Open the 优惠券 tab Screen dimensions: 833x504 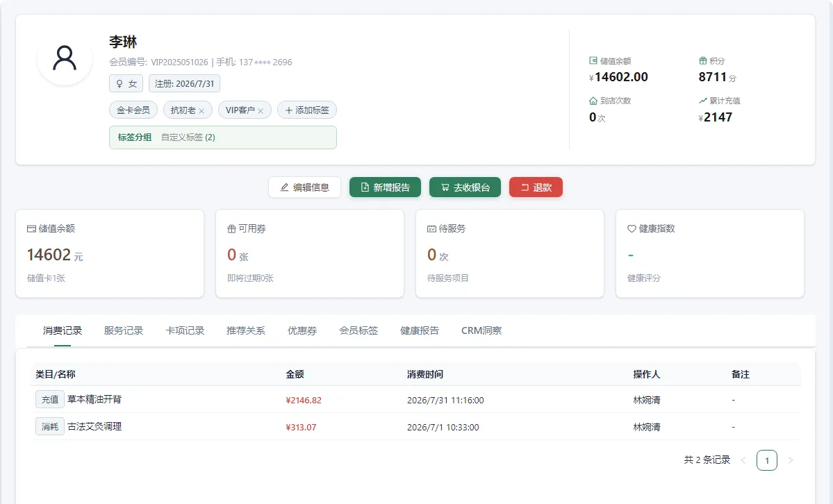coord(302,331)
